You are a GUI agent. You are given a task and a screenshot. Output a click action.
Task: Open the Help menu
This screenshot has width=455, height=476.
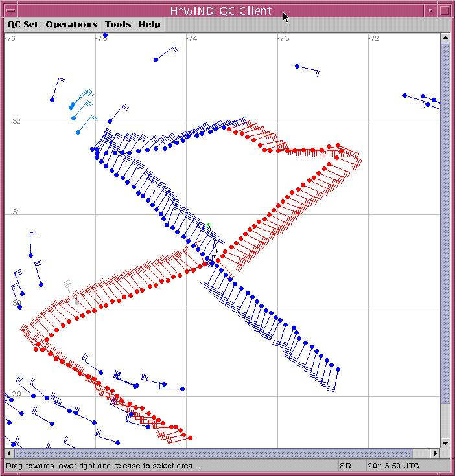click(149, 25)
